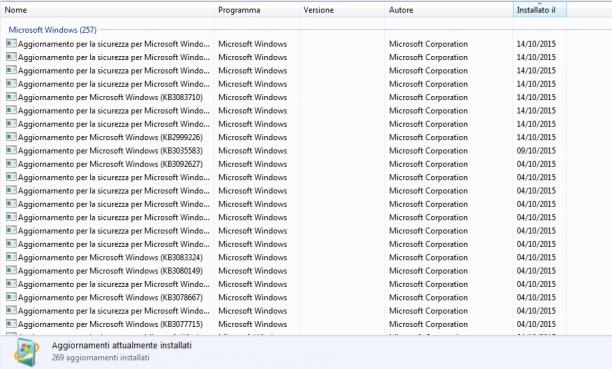Click Microsoft Corporation in the KB3083324 row
Screen dimensions: 612x369
pyautogui.click(x=428, y=257)
